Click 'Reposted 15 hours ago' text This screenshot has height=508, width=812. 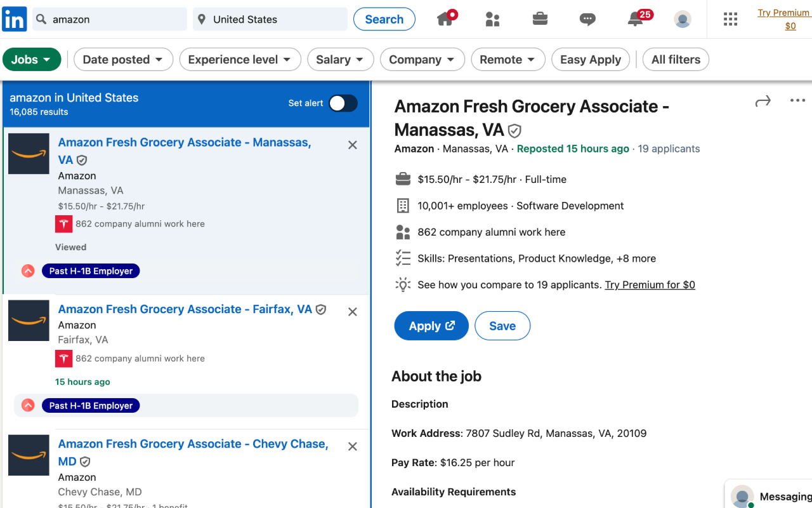point(573,149)
